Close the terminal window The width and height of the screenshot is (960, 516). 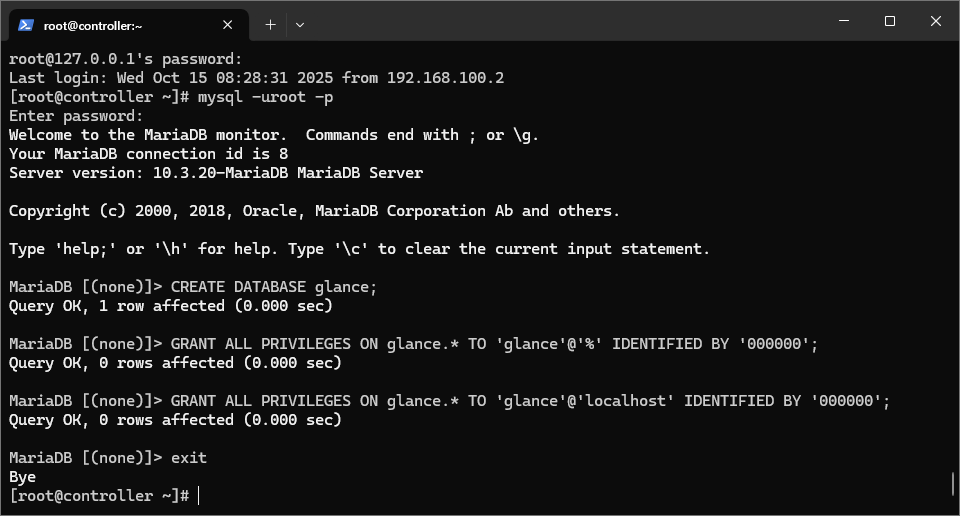[936, 21]
